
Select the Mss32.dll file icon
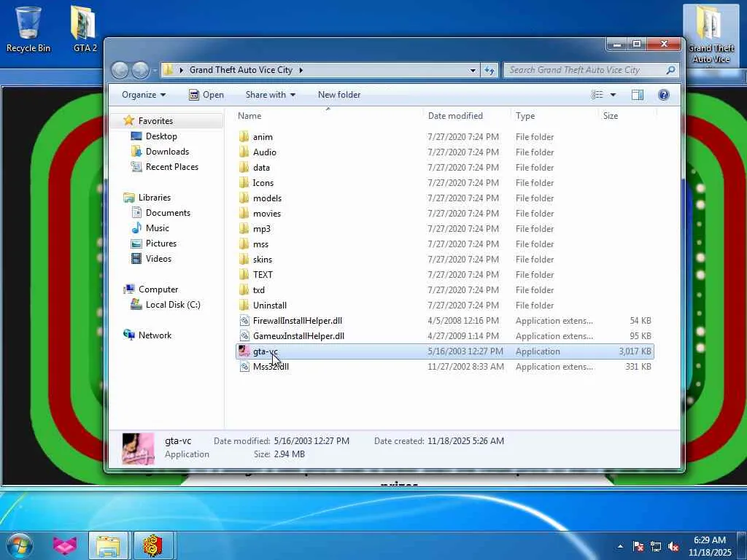(x=244, y=366)
